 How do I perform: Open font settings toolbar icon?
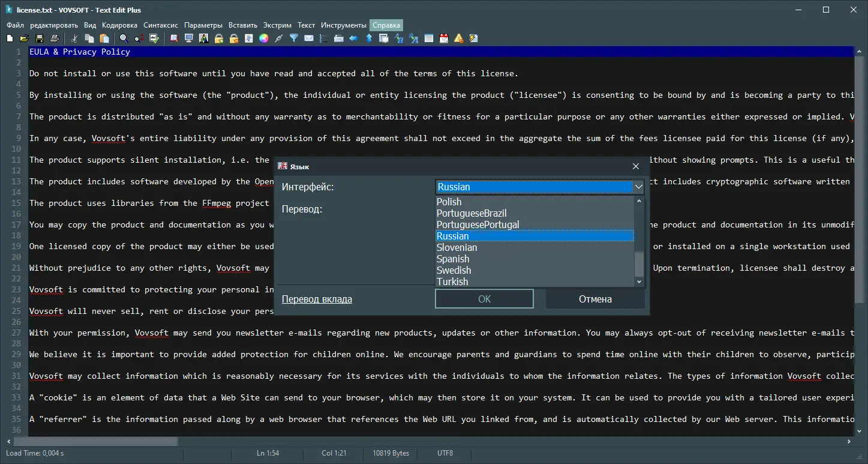pos(249,38)
